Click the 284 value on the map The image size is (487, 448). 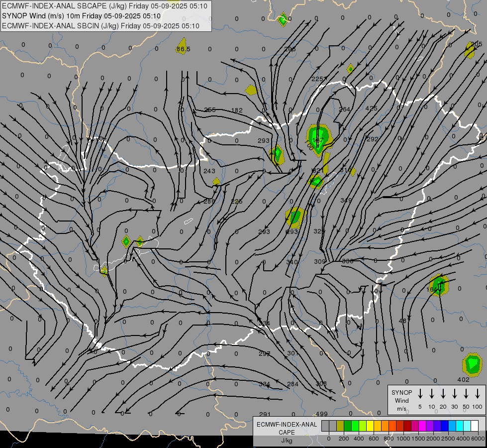[x=292, y=384]
